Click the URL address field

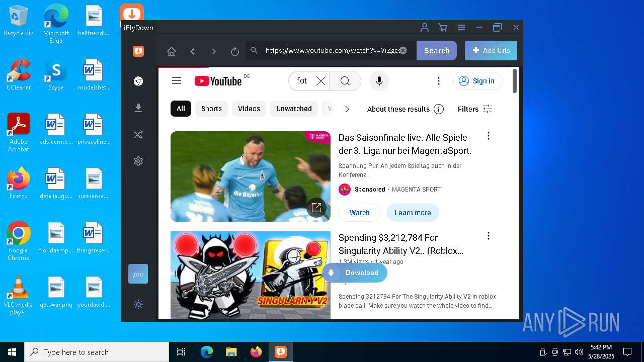click(331, 50)
